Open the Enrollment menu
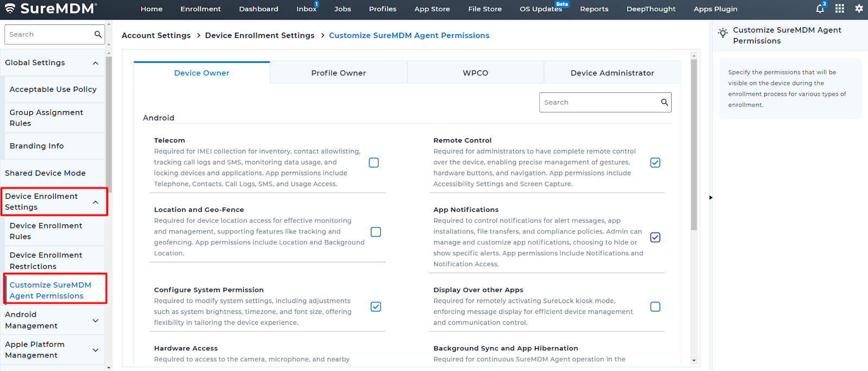Viewport: 868px width, 371px height. point(201,9)
